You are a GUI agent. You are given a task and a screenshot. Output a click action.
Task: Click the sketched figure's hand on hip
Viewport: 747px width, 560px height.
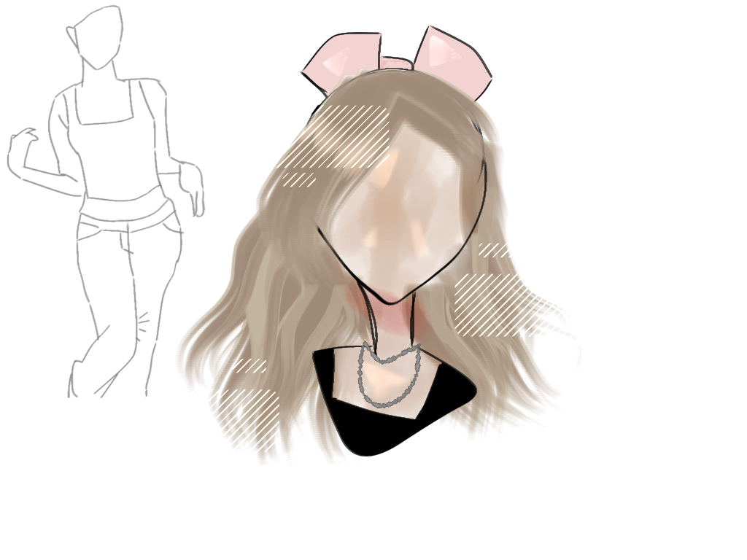[x=193, y=188]
